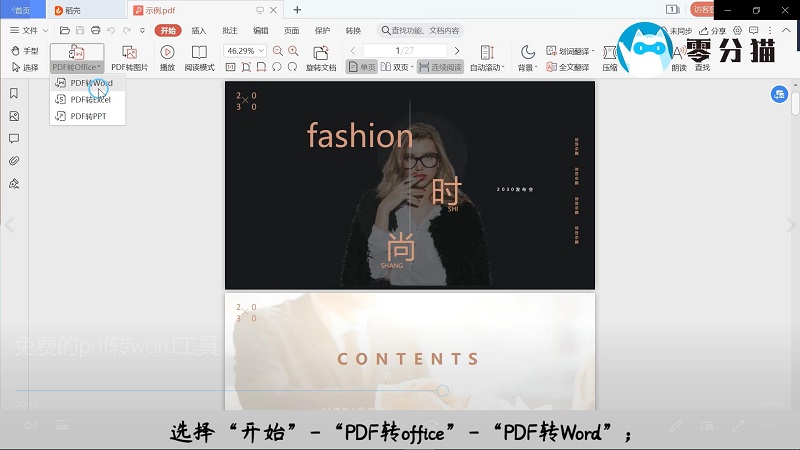Select the 手型 hand tool
The image size is (800, 450).
pos(24,51)
